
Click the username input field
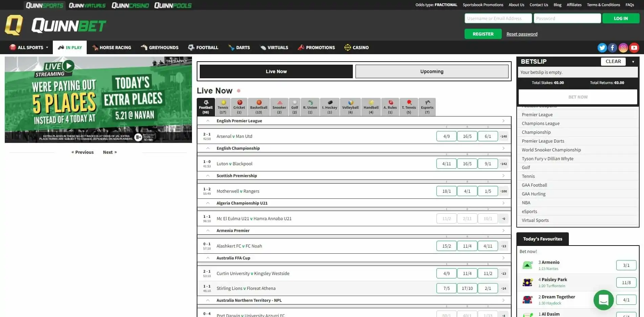tap(498, 18)
